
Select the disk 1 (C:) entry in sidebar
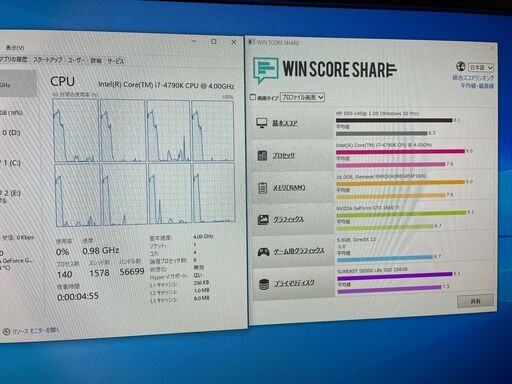11,163
